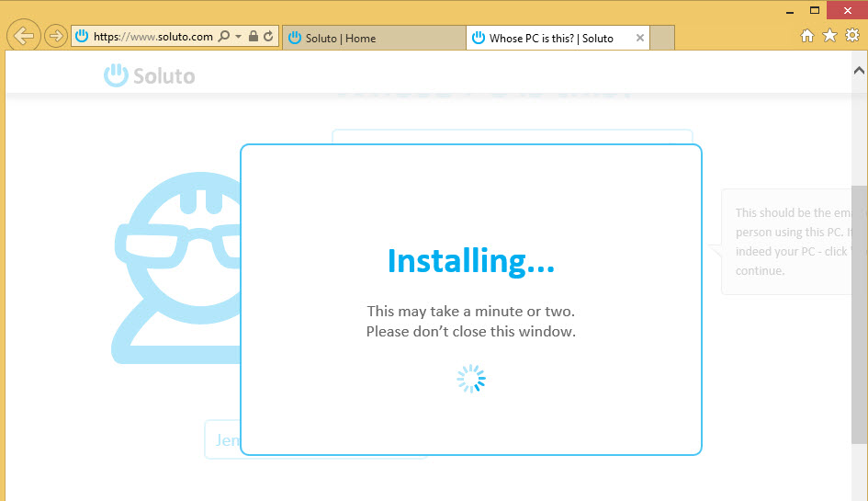Click the address bar URL https://www.soluto.com
The width and height of the screenshot is (868, 501).
click(x=152, y=37)
